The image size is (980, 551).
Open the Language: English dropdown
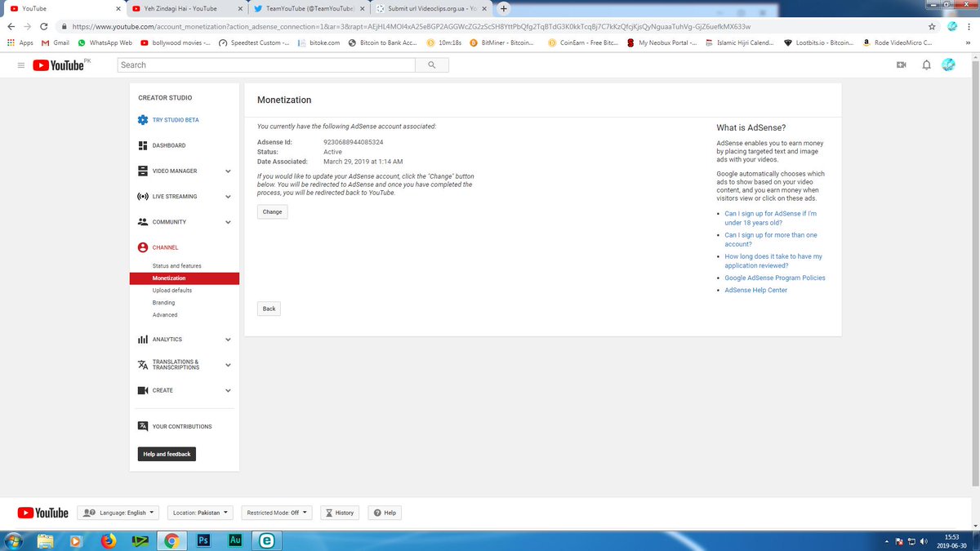tap(118, 513)
